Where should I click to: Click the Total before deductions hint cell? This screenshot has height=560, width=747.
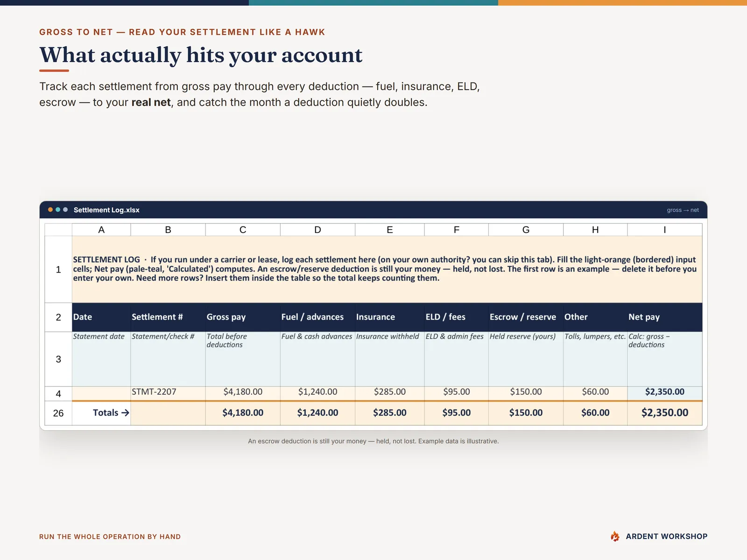[x=243, y=359]
